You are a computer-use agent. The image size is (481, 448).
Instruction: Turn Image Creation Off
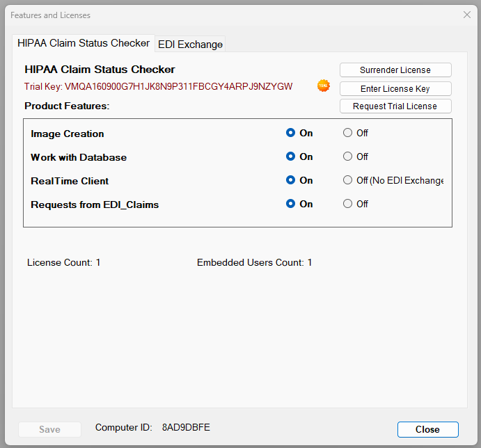click(x=356, y=133)
